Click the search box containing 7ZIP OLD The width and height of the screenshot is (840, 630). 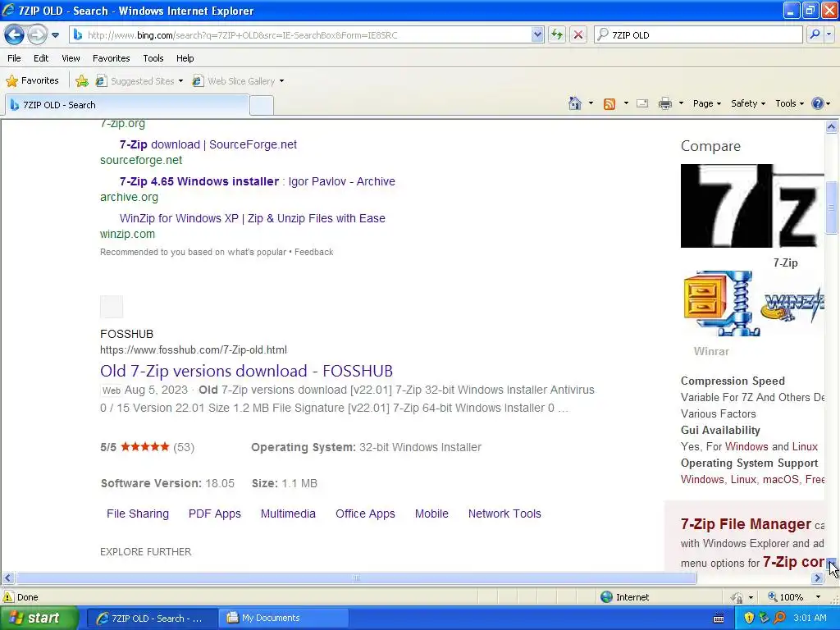[699, 34]
